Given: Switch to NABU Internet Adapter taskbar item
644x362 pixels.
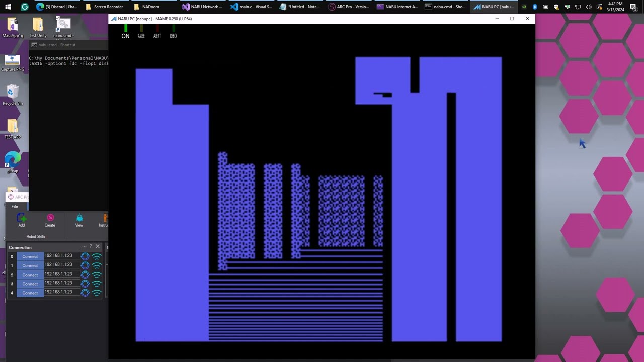Looking at the screenshot, I should (x=397, y=7).
